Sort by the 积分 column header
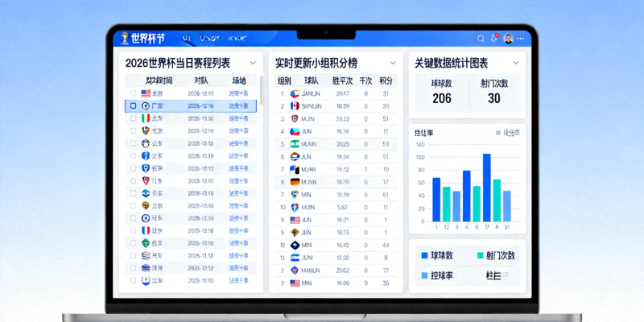The width and height of the screenshot is (644, 322). point(386,81)
